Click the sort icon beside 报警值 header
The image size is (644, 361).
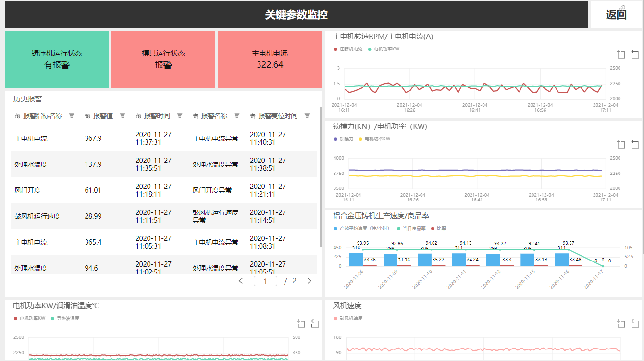[87, 116]
